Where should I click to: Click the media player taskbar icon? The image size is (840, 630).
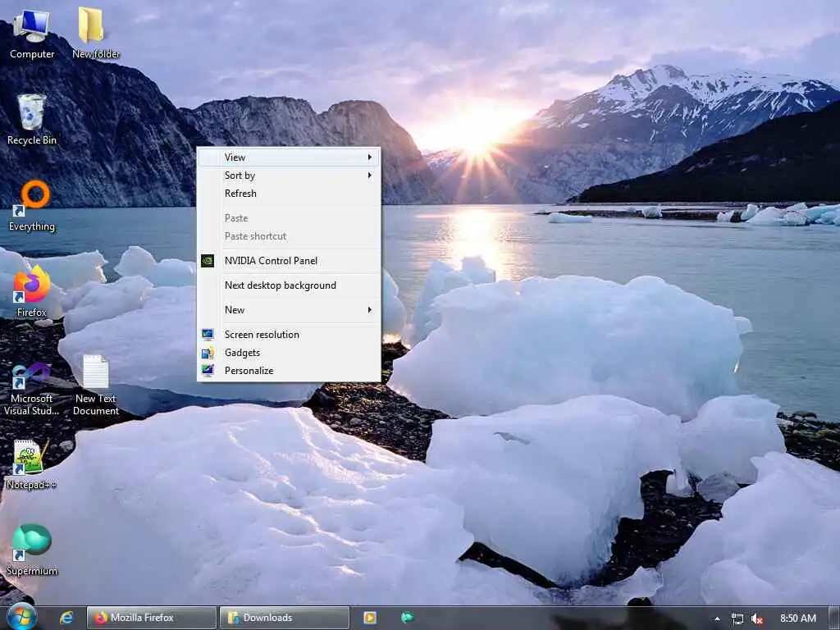(370, 618)
